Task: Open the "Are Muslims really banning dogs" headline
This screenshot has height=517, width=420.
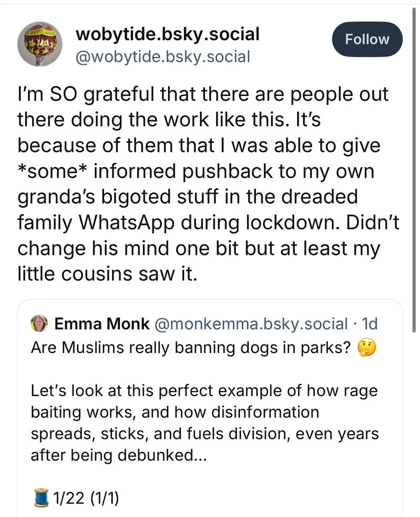Action: coord(191,348)
